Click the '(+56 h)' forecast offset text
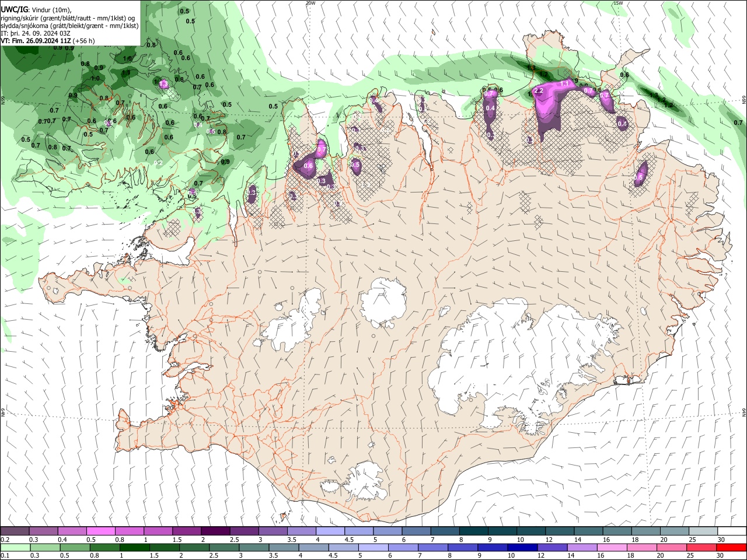The height and width of the screenshot is (560, 747). click(x=84, y=41)
